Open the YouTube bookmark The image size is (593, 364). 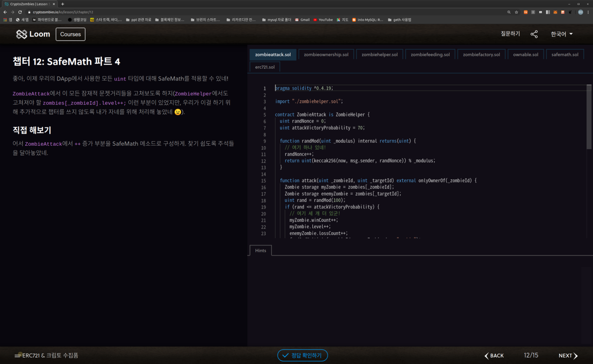click(323, 20)
